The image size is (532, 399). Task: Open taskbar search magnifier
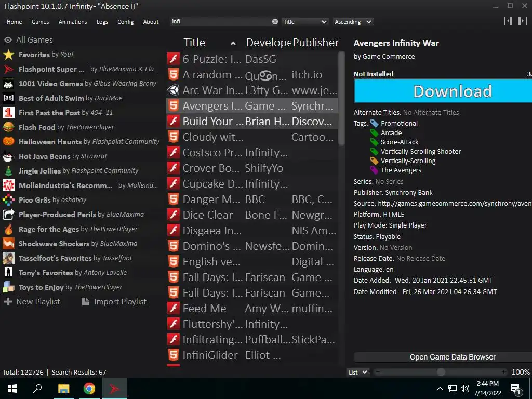(x=37, y=389)
